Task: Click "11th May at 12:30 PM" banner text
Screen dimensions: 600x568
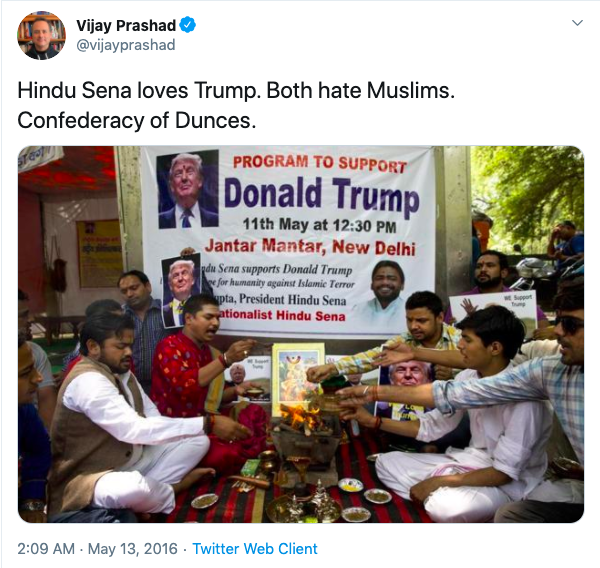Action: pos(320,225)
